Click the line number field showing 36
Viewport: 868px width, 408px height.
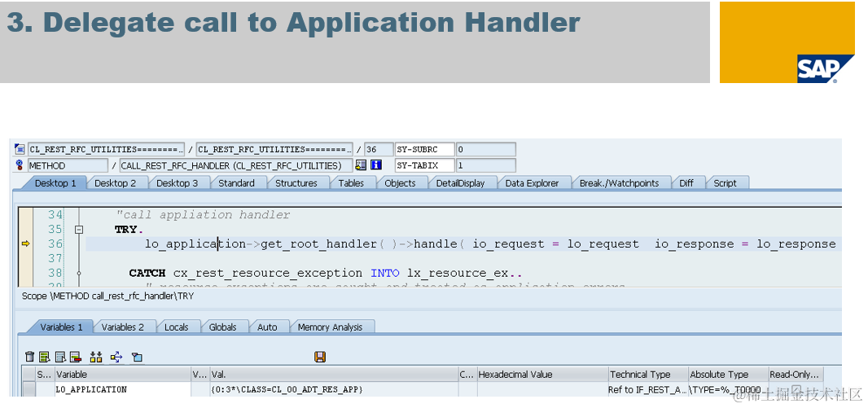(x=379, y=150)
